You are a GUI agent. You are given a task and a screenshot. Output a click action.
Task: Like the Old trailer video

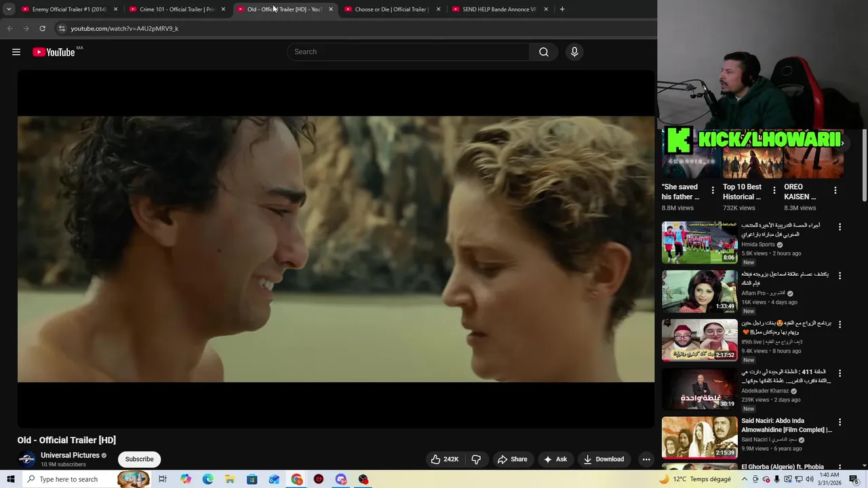[x=445, y=459]
